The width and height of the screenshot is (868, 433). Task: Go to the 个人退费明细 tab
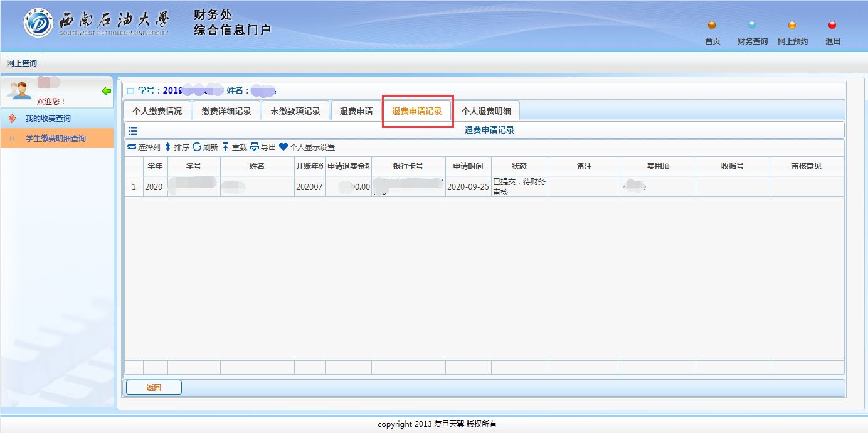[486, 111]
